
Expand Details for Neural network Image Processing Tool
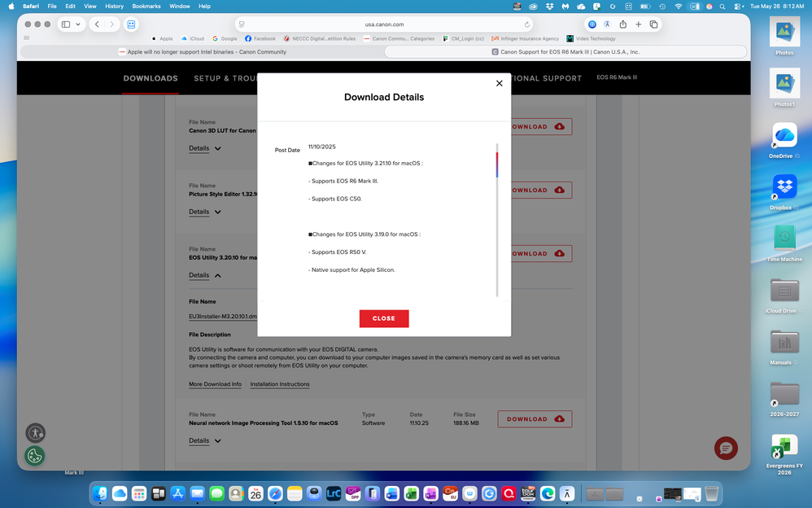204,440
